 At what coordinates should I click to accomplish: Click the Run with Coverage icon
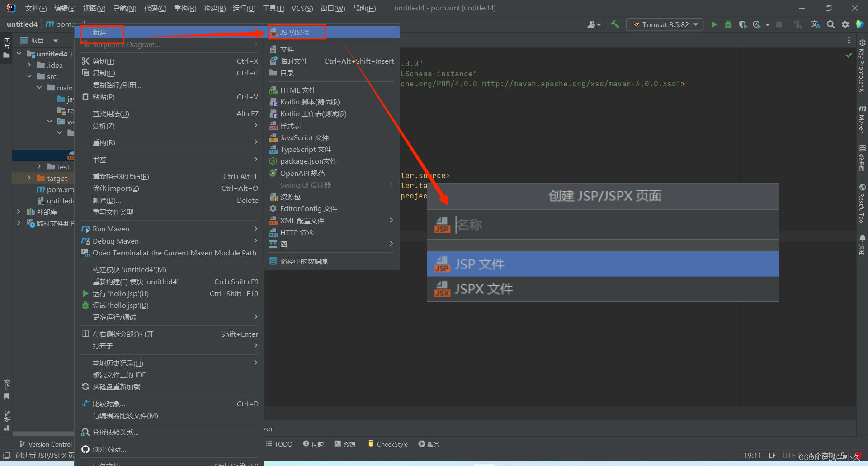point(743,24)
